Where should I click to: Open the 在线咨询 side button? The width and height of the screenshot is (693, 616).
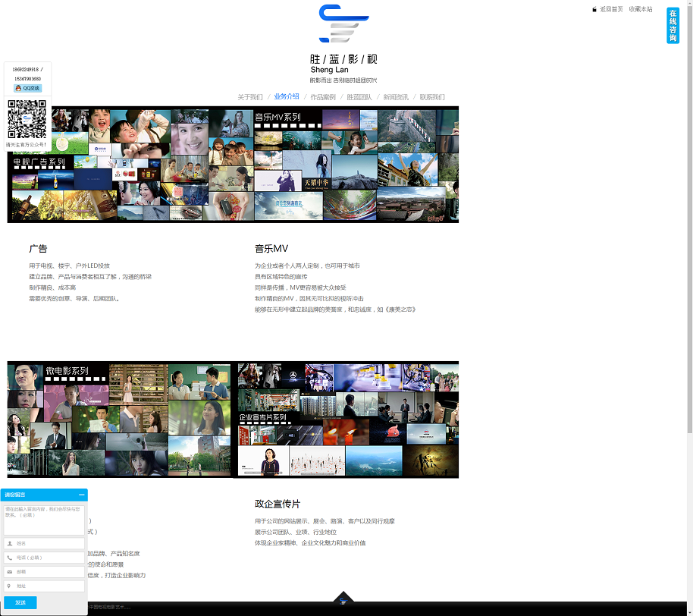pyautogui.click(x=673, y=26)
